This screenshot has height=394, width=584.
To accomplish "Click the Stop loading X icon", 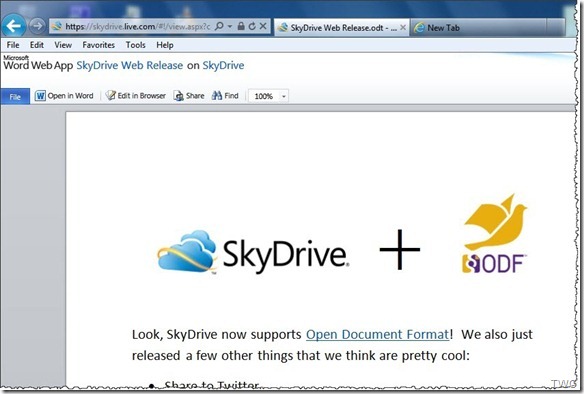I will coord(263,26).
